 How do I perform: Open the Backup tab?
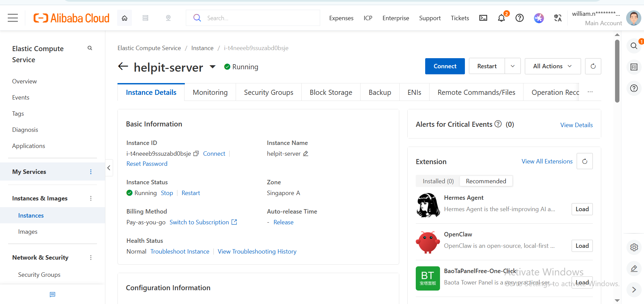tap(380, 92)
